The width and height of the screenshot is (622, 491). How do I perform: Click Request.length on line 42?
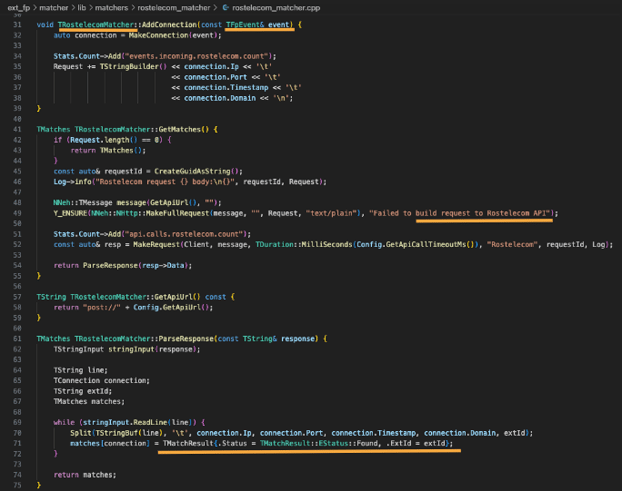click(100, 140)
